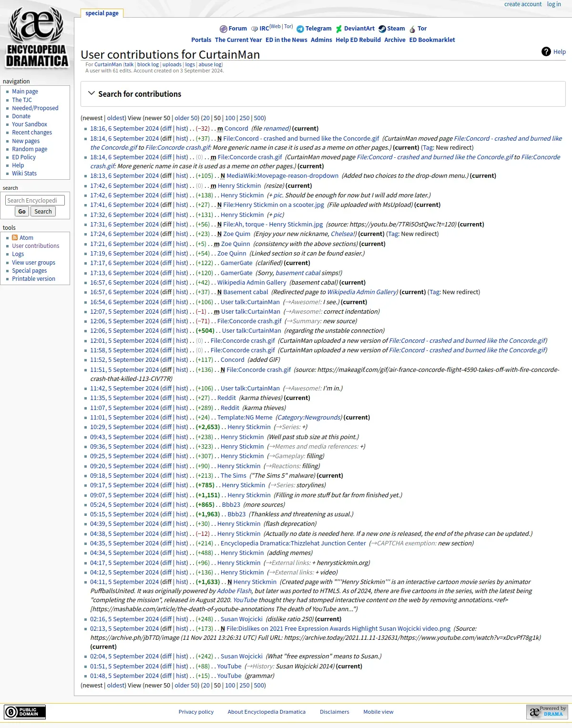Click the Telegram icon
The height and width of the screenshot is (728, 572).
(x=300, y=29)
